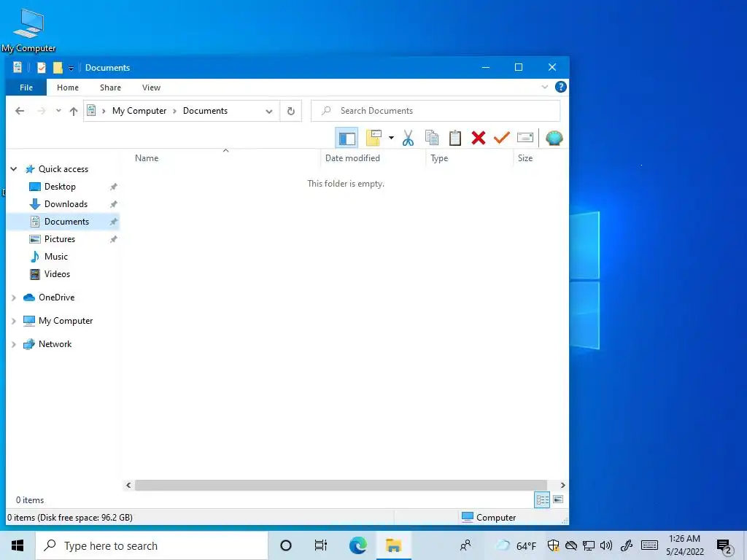
Task: Open the File menu tab
Action: (26, 87)
